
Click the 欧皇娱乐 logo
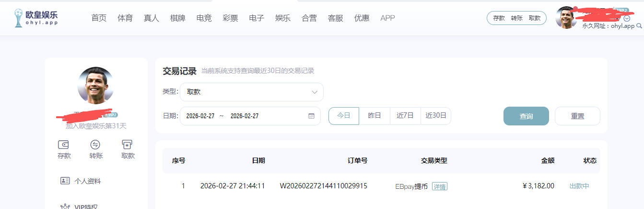(x=35, y=18)
